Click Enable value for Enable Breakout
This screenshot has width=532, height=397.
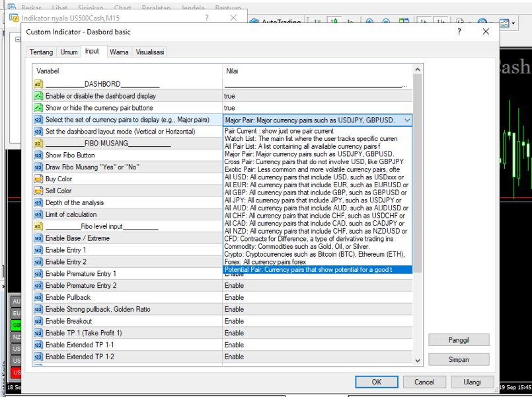click(317, 322)
